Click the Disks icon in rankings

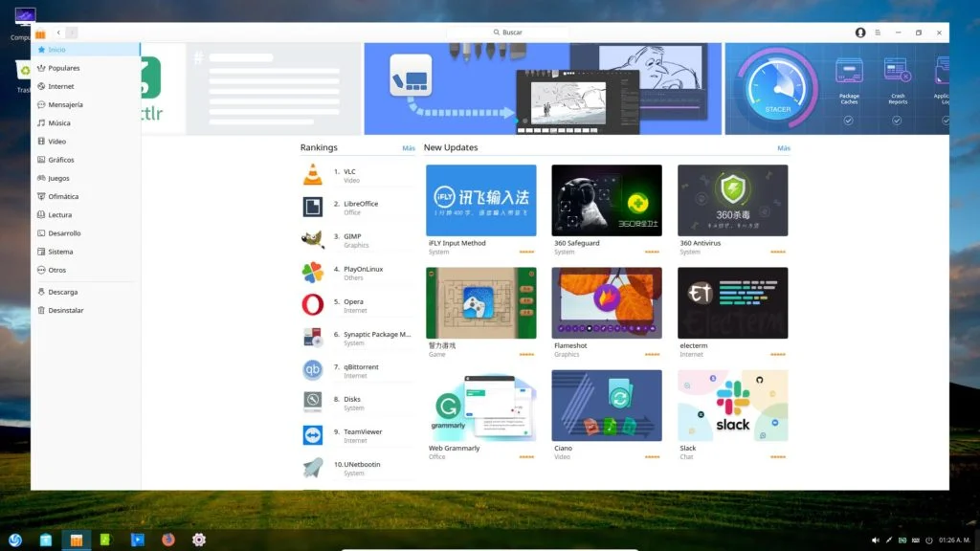(x=313, y=403)
